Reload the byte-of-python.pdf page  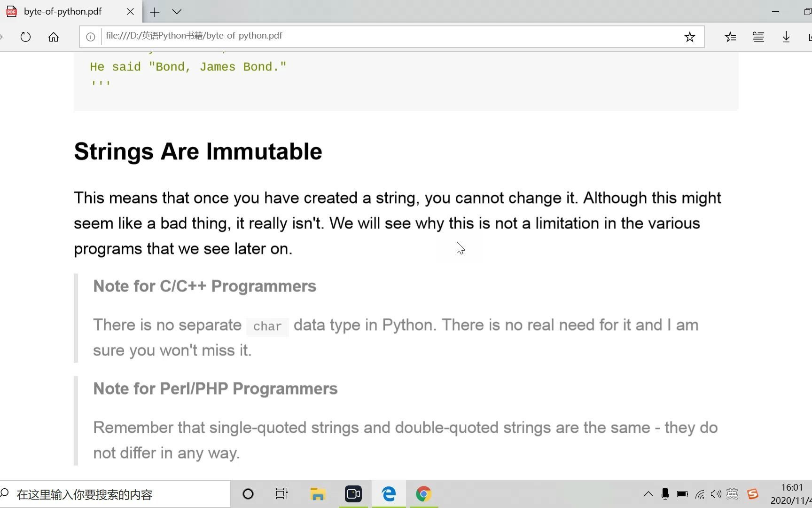25,37
